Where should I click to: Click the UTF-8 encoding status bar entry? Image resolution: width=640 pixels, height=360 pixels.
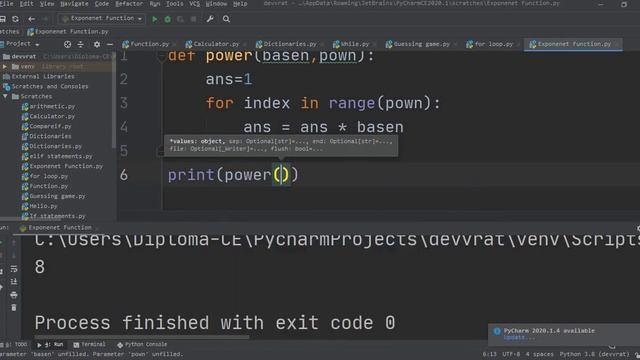(x=511, y=354)
